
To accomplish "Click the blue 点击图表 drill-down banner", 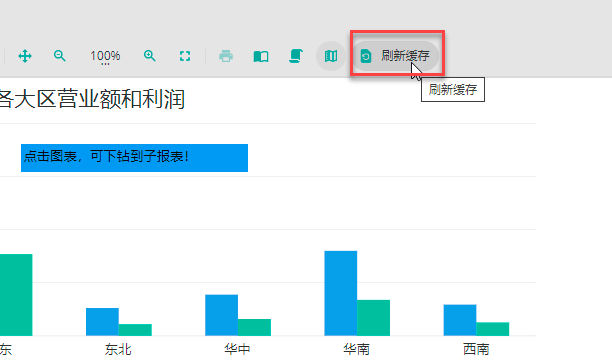I will (x=134, y=158).
